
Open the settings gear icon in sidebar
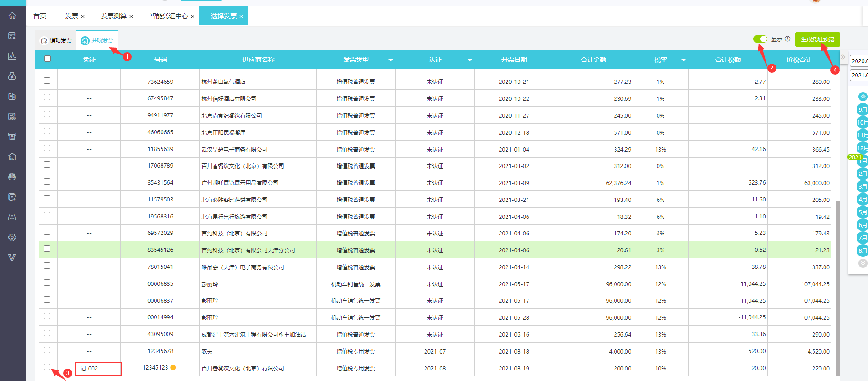[x=12, y=237]
